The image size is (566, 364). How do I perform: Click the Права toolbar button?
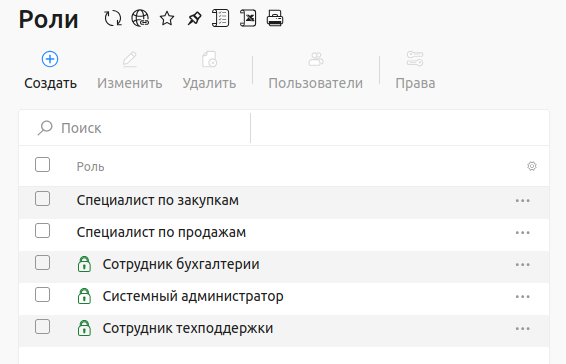[x=415, y=71]
